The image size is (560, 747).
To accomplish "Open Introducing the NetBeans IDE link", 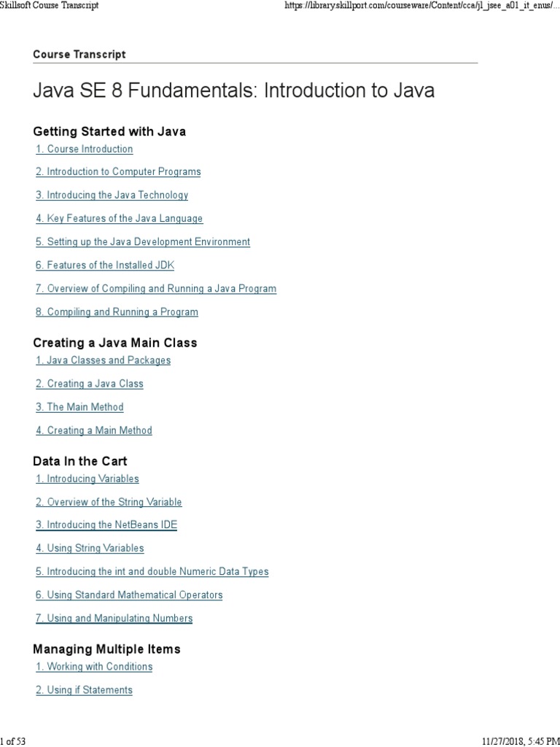I will [106, 525].
